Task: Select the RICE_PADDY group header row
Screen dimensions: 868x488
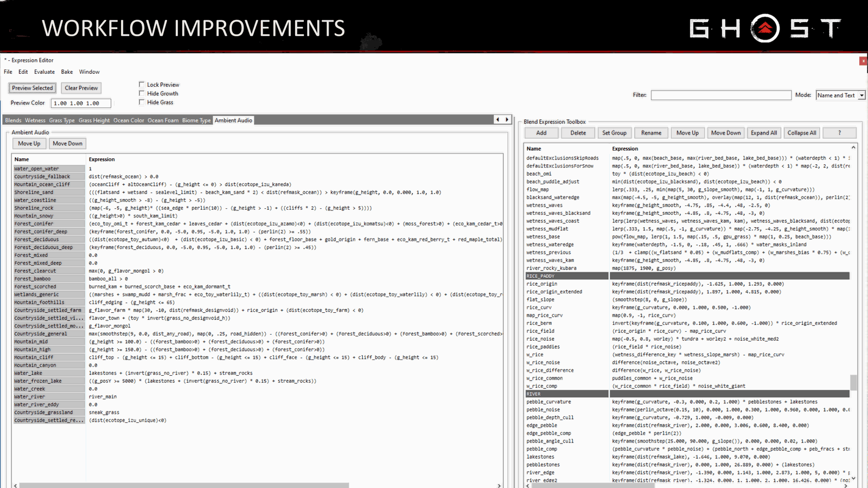Action: (x=687, y=276)
